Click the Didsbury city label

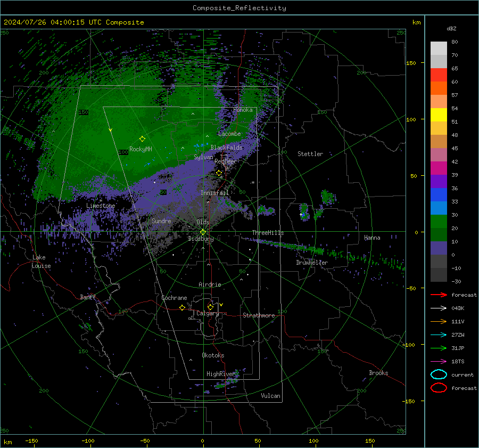point(201,239)
